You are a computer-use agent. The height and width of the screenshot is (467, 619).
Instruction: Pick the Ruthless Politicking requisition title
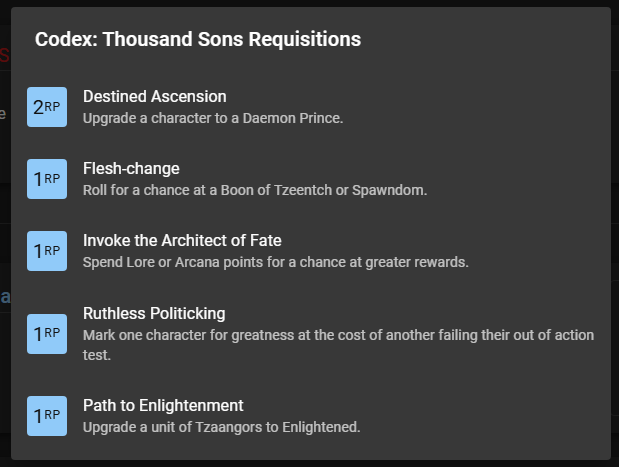[x=154, y=314]
